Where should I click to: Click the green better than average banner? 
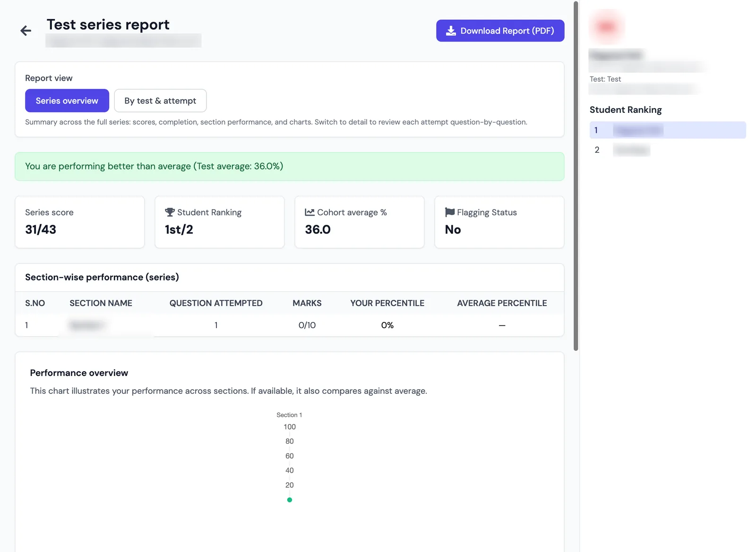290,166
